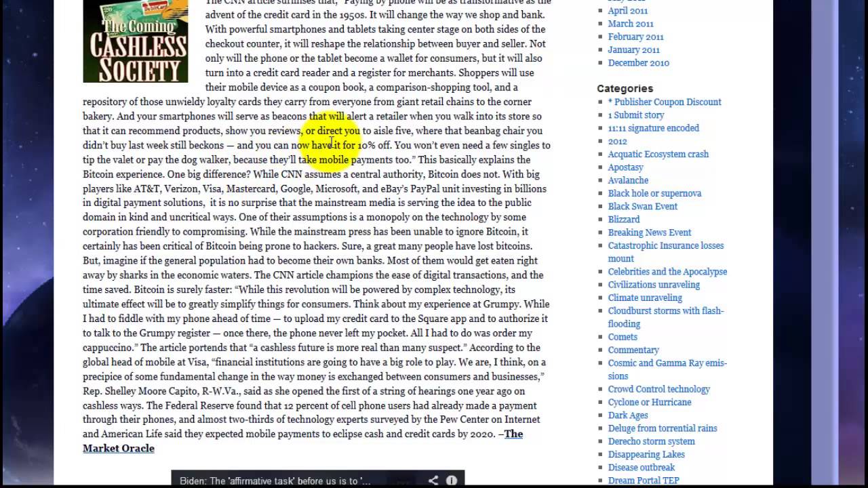868x488 pixels.
Task: Open Dream Portal TEP category
Action: [x=644, y=481]
